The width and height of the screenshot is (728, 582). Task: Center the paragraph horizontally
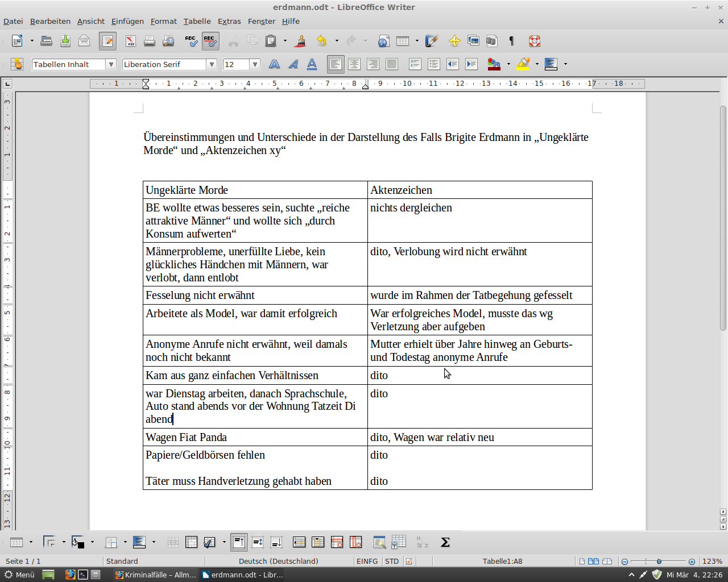coord(354,64)
